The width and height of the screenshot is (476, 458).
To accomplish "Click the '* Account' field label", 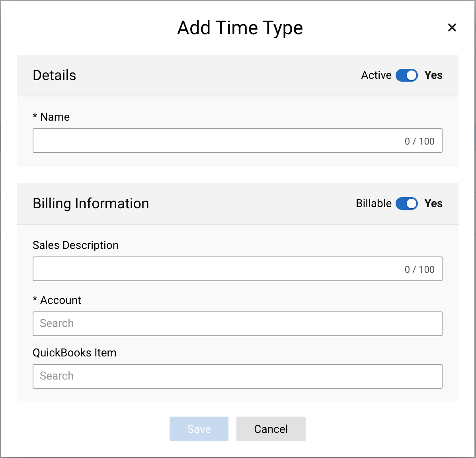I will [57, 300].
